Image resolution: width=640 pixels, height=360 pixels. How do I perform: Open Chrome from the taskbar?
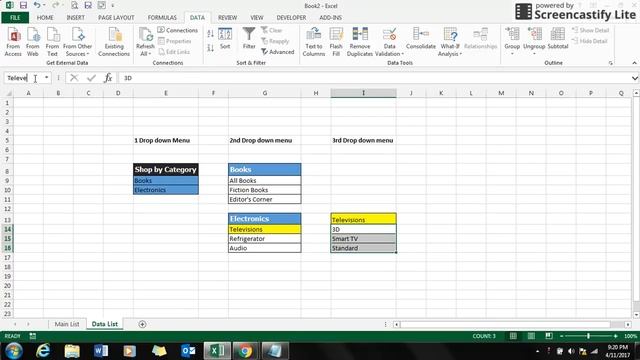click(245, 351)
